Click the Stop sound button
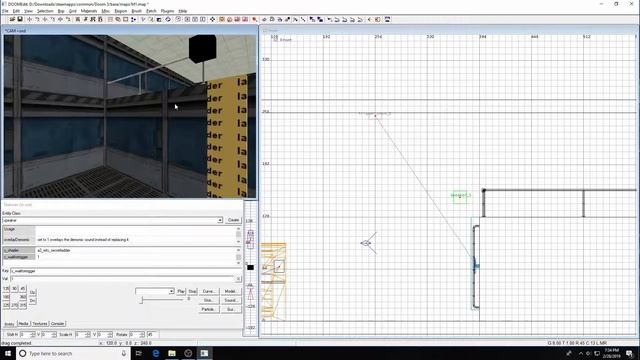 pyautogui.click(x=192, y=291)
